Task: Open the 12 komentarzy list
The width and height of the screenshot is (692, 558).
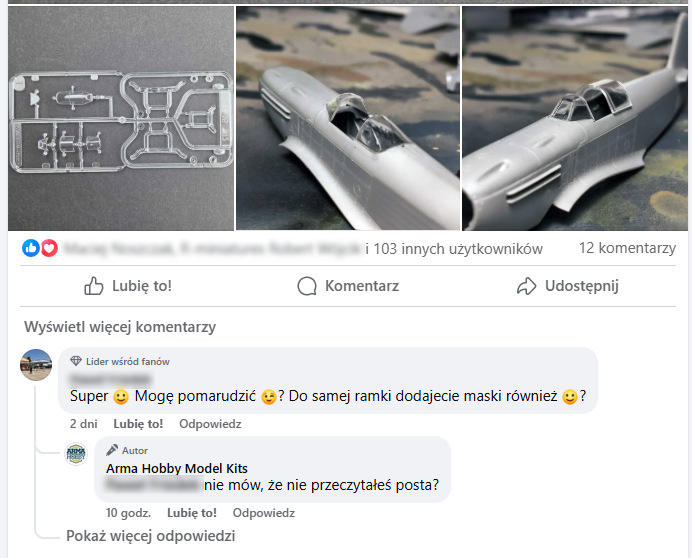Action: [627, 248]
